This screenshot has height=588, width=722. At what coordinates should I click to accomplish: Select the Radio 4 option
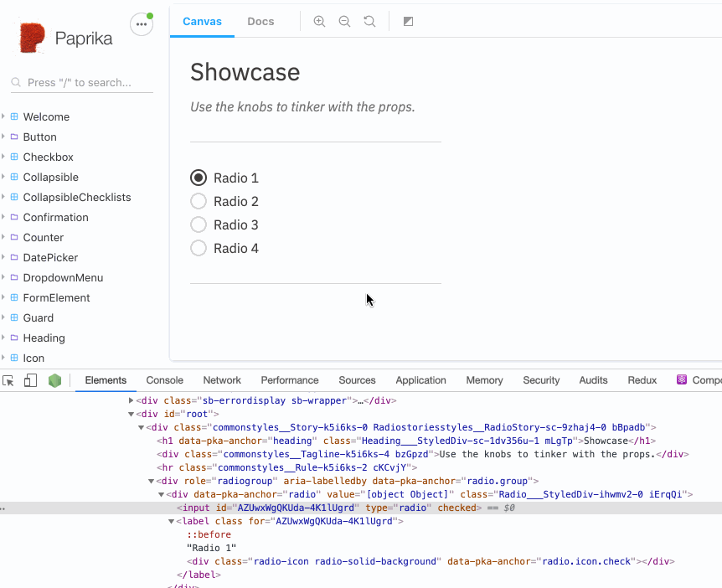click(199, 248)
